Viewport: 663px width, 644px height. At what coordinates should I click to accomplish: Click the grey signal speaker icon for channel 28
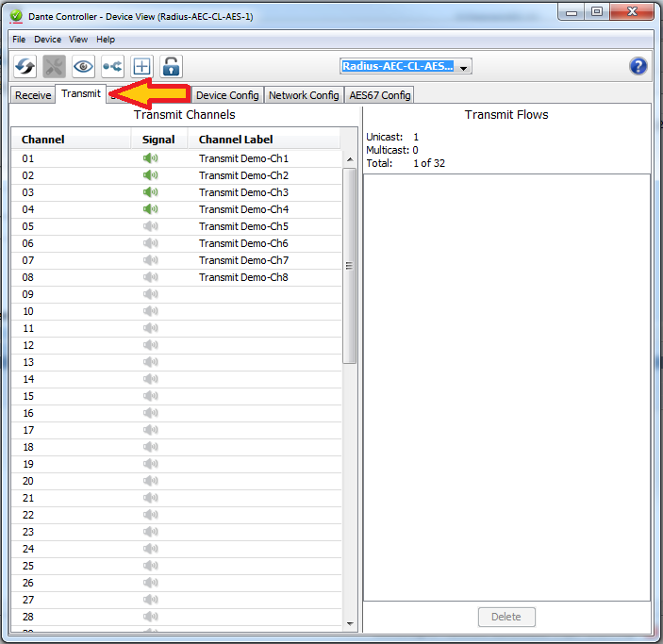pos(150,617)
